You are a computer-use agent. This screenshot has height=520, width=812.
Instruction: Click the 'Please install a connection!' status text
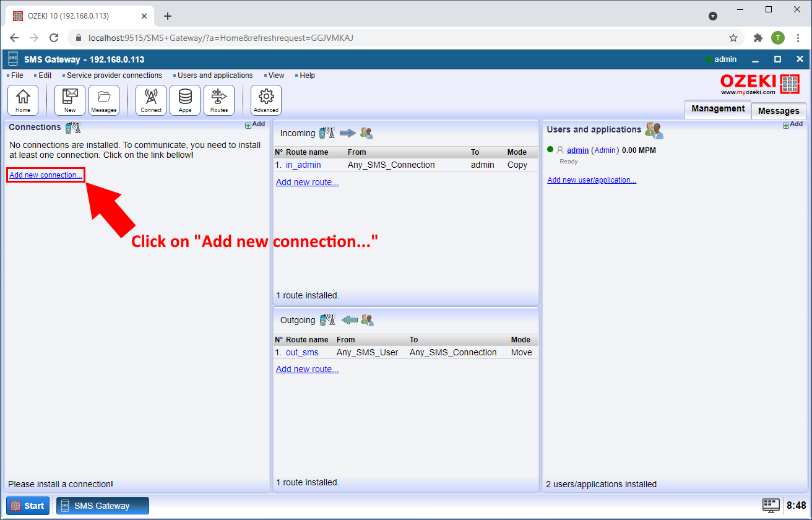(x=61, y=484)
